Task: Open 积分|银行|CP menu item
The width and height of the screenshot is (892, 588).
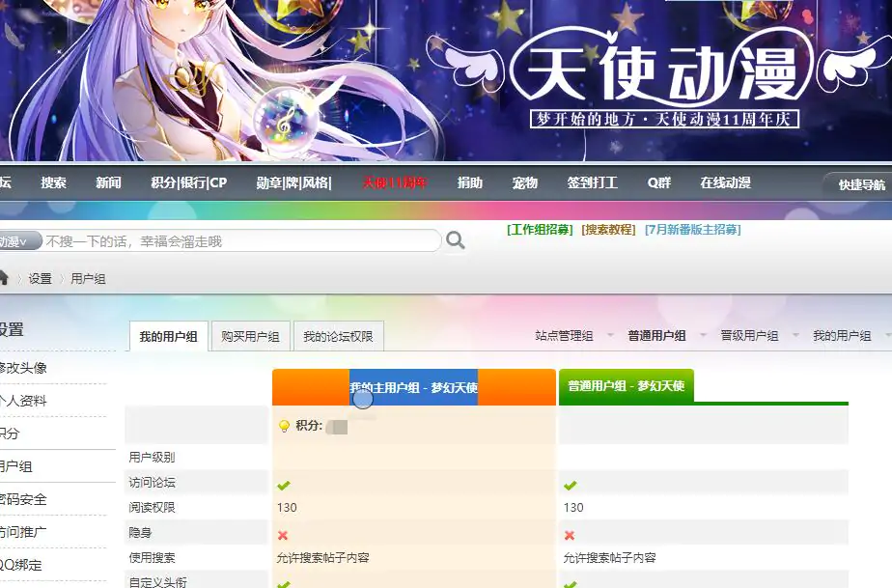Action: [x=189, y=182]
